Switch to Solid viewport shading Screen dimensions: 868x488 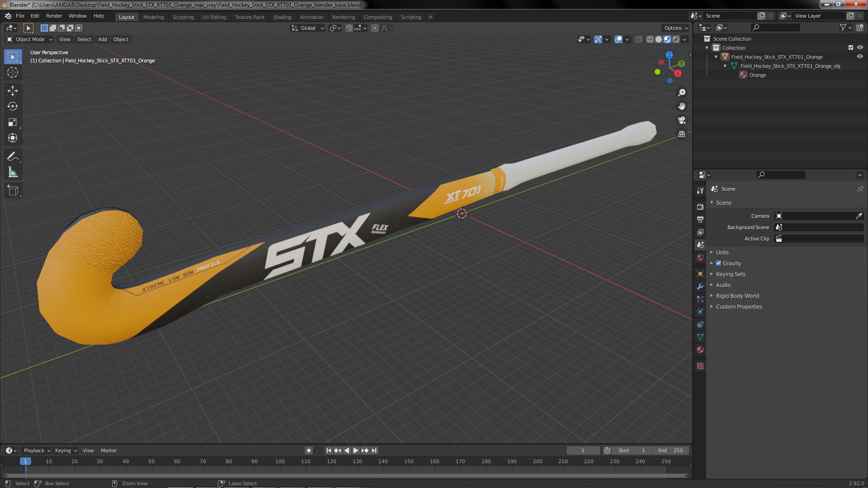tap(659, 39)
